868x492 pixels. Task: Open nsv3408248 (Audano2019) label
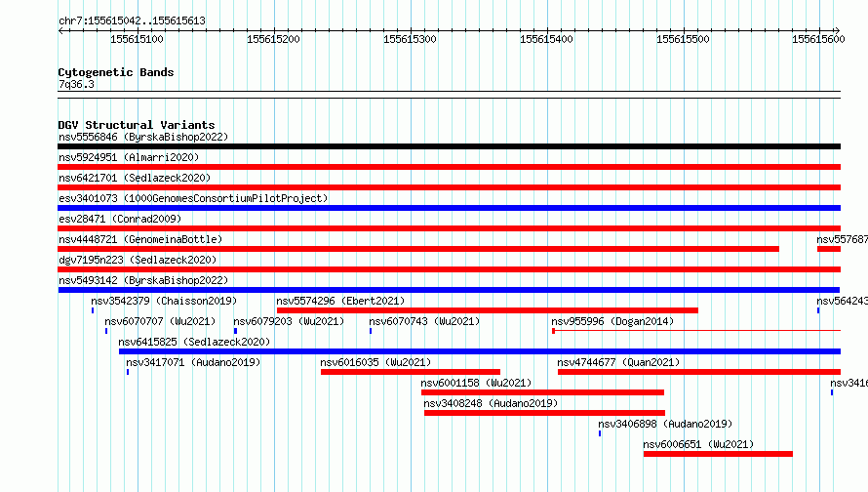491,403
